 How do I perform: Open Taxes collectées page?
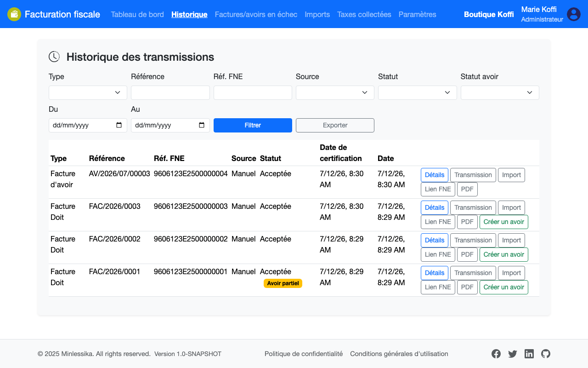364,14
